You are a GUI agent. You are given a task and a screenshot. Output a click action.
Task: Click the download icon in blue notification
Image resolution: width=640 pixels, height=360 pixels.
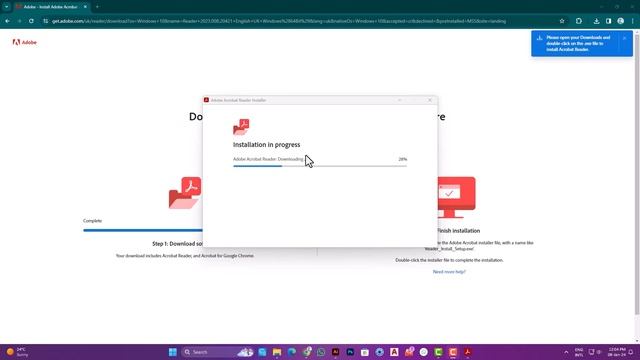(540, 38)
